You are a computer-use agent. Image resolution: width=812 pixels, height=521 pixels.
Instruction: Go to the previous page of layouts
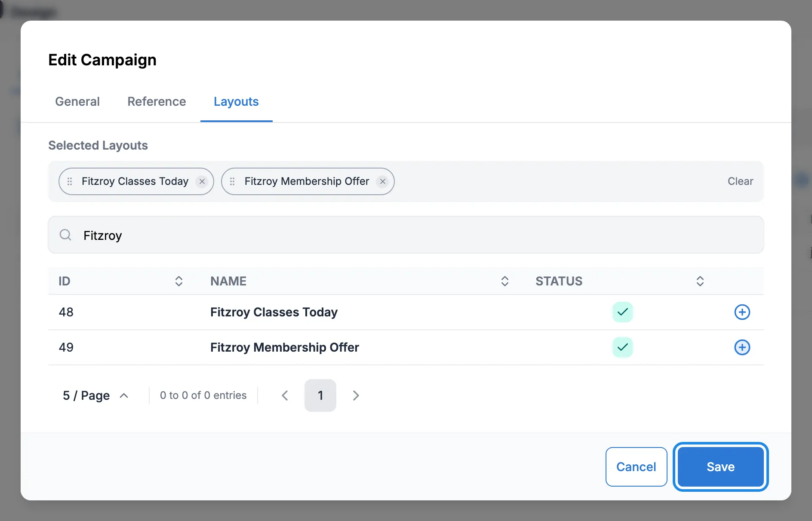coord(285,395)
